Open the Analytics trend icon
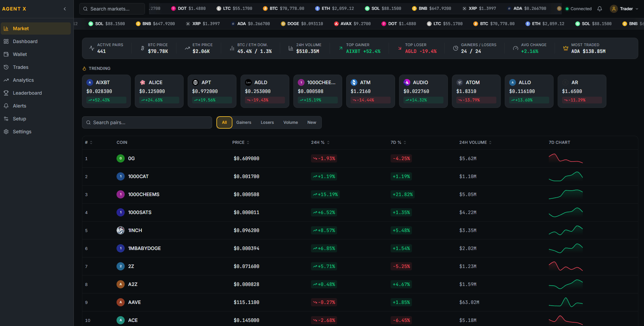This screenshot has height=326, width=644. pos(6,80)
